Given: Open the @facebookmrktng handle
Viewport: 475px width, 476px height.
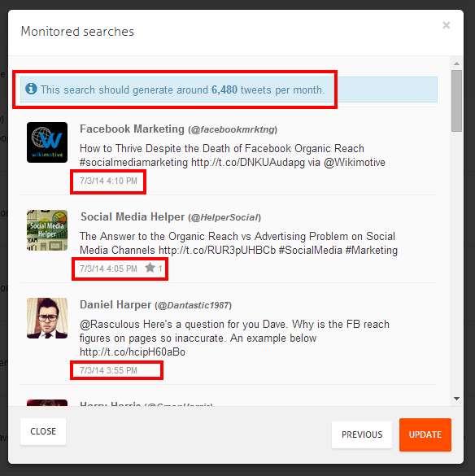Looking at the screenshot, I should [233, 129].
